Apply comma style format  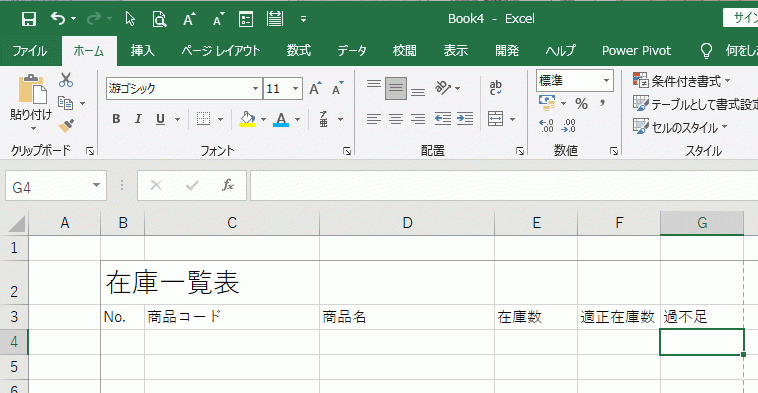click(602, 103)
